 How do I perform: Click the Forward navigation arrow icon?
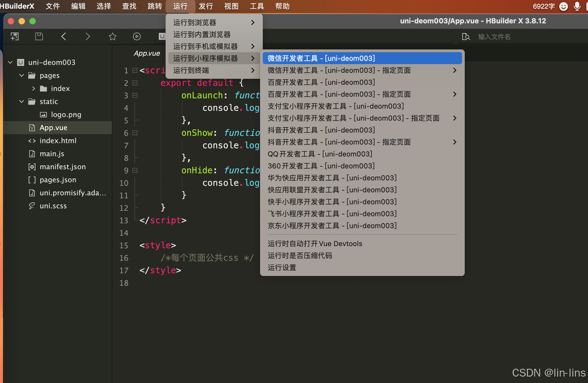point(88,36)
